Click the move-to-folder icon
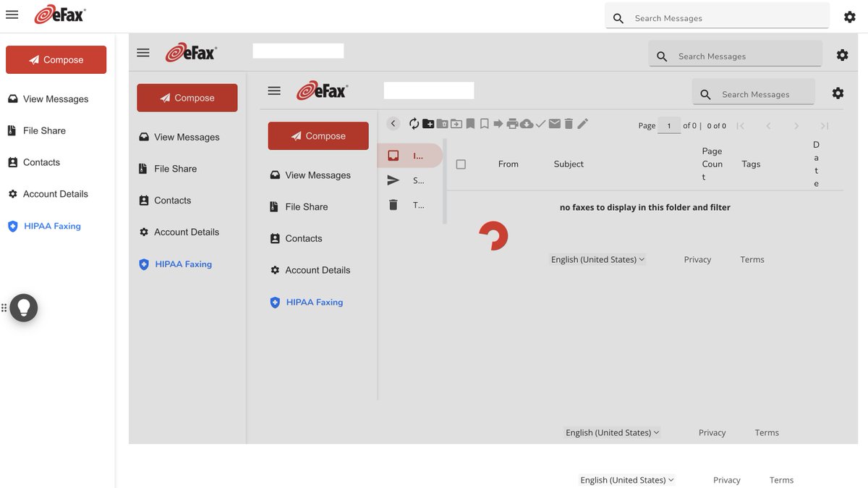Screen dimensions: 868x488 (456, 124)
